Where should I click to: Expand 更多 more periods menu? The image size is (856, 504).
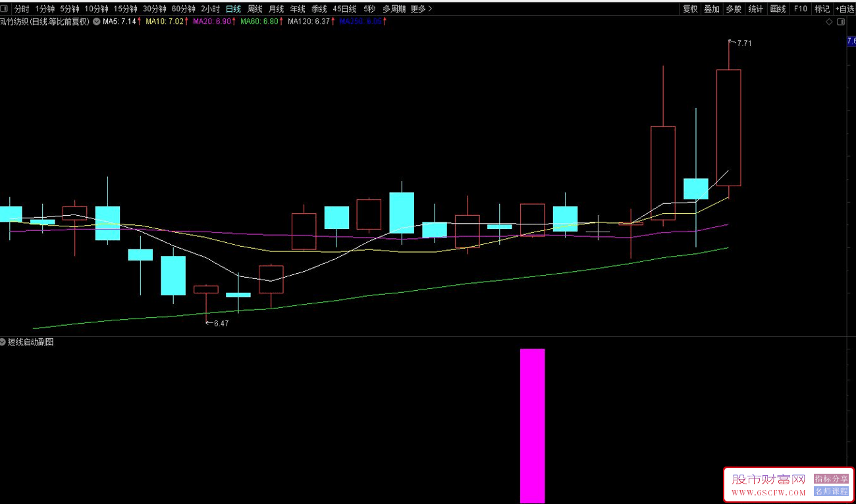421,9
